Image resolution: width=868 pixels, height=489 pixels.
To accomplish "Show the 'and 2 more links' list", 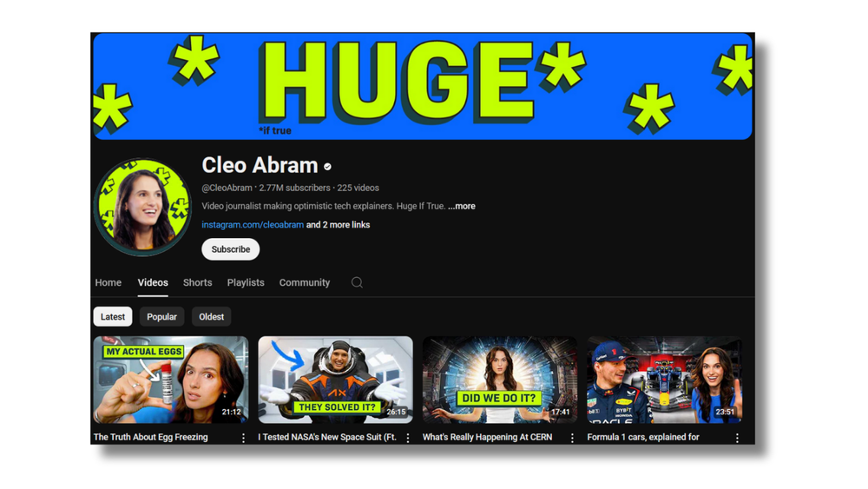I will click(x=339, y=225).
